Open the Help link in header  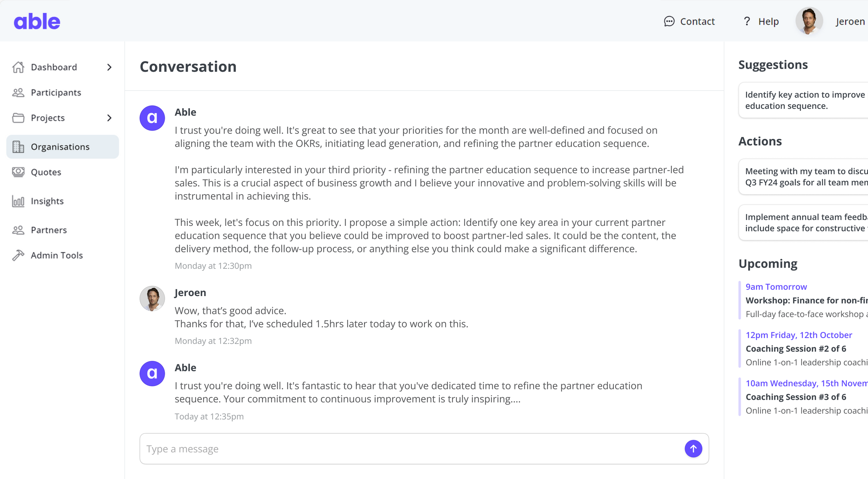point(761,21)
